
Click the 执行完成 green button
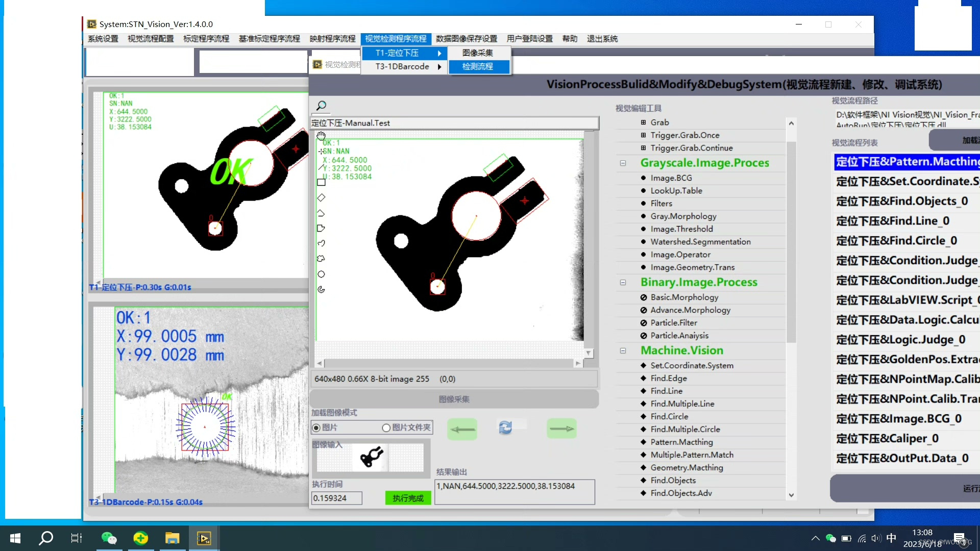click(408, 498)
